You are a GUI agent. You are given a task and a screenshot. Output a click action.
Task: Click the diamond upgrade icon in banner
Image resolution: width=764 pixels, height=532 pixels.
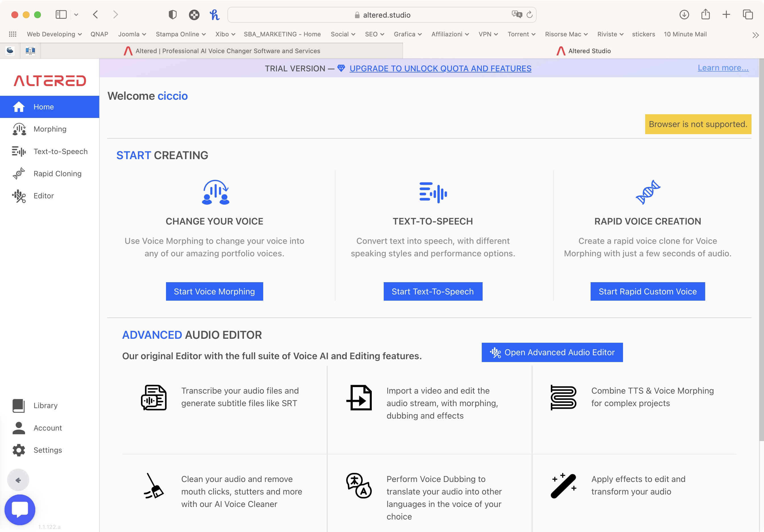pyautogui.click(x=341, y=68)
